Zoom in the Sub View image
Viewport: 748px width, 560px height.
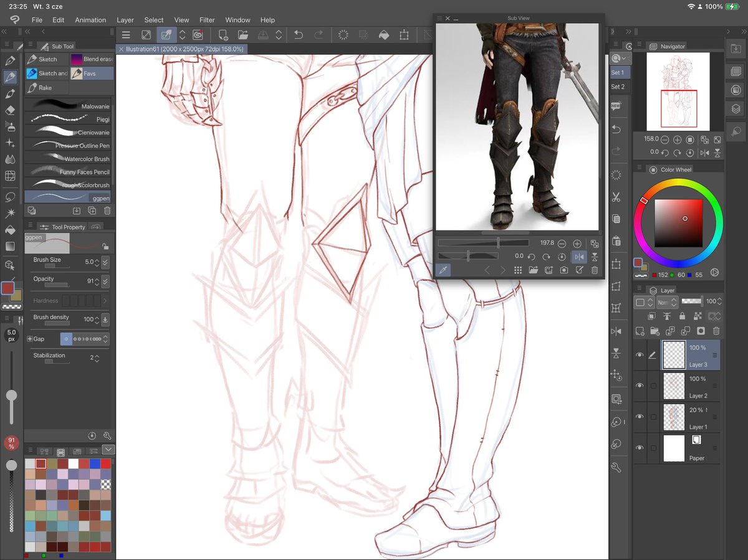tap(577, 244)
